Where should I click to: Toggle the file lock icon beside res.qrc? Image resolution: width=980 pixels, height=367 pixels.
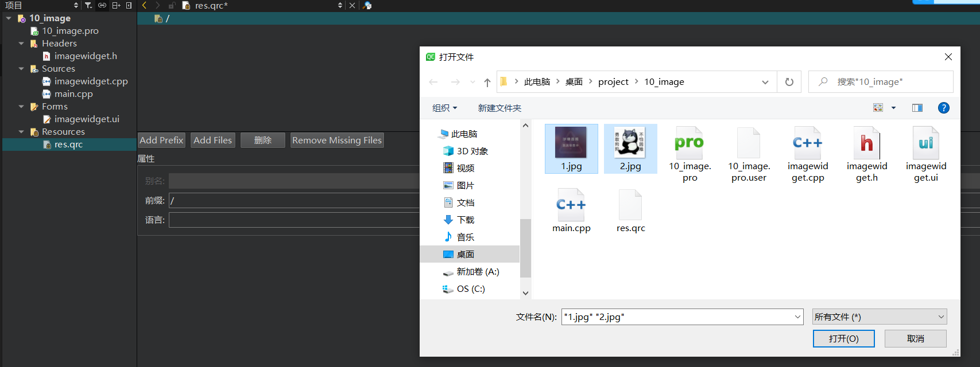pyautogui.click(x=172, y=5)
